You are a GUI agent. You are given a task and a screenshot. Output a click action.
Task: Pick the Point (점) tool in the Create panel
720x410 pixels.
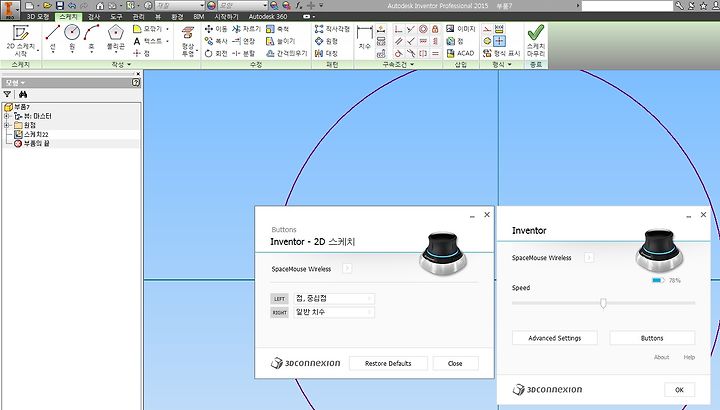point(141,53)
